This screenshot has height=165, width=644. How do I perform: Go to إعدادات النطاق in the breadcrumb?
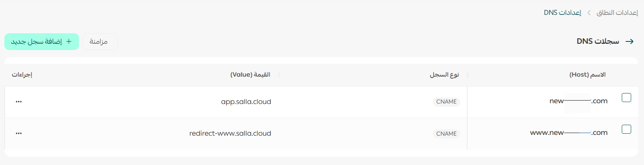617,13
